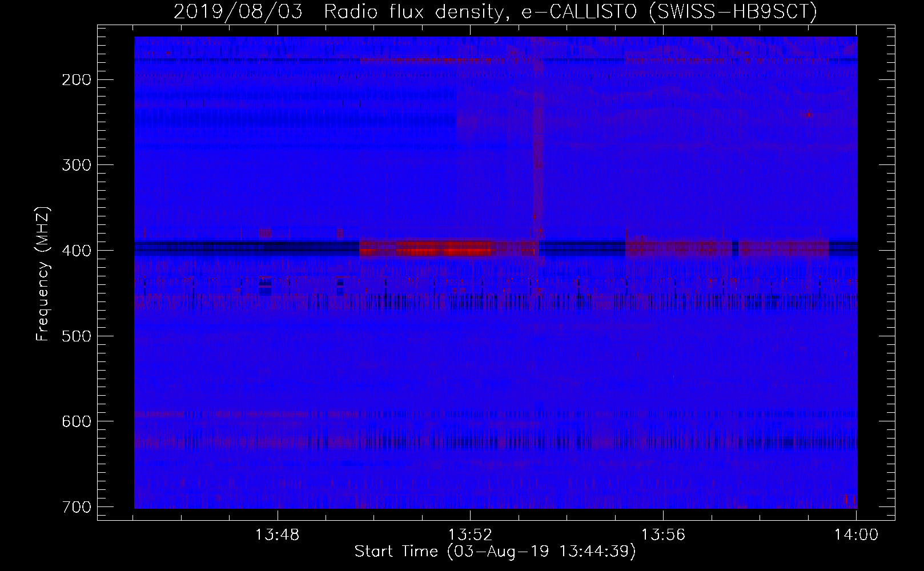The image size is (924, 571).
Task: Click the 14:00 time tick label
Action: tap(856, 535)
